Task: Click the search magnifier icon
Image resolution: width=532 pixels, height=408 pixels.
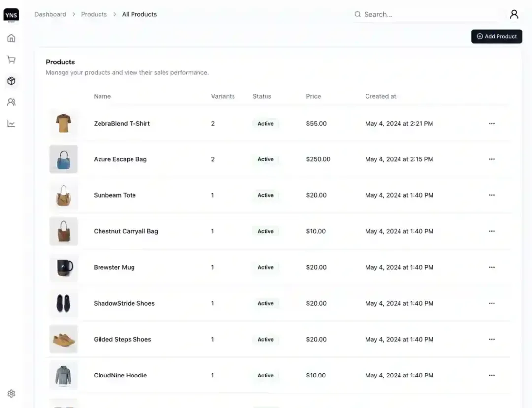Action: (357, 14)
